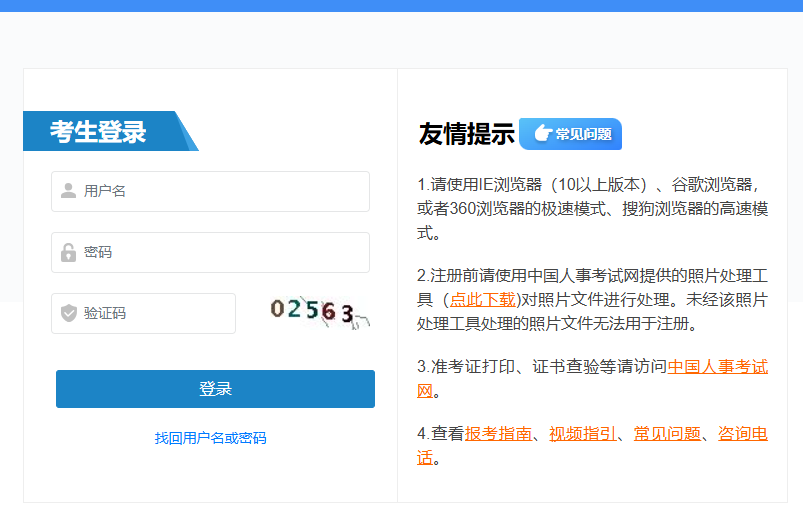Click the pointing hand icon on 常见问题 button
The image size is (803, 522).
(543, 133)
